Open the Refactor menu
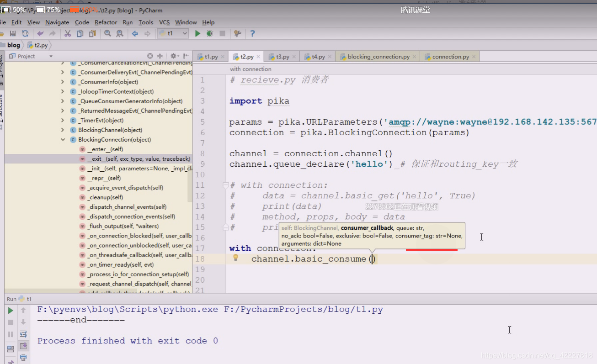Viewport: 597px width, 364px height. point(106,22)
